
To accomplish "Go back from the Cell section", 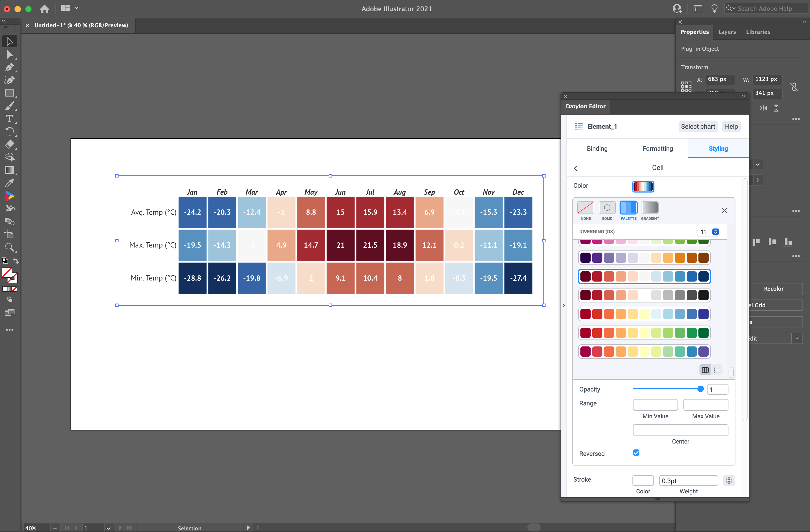I will point(576,168).
